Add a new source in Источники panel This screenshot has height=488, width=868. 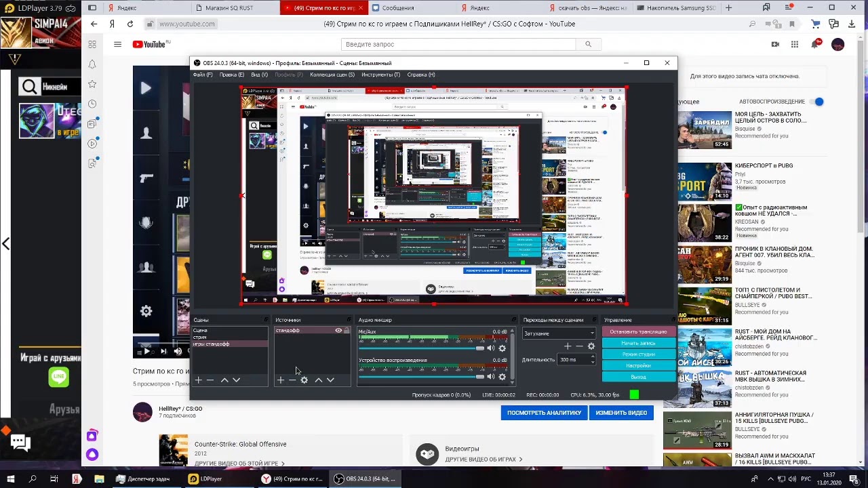[x=281, y=380]
